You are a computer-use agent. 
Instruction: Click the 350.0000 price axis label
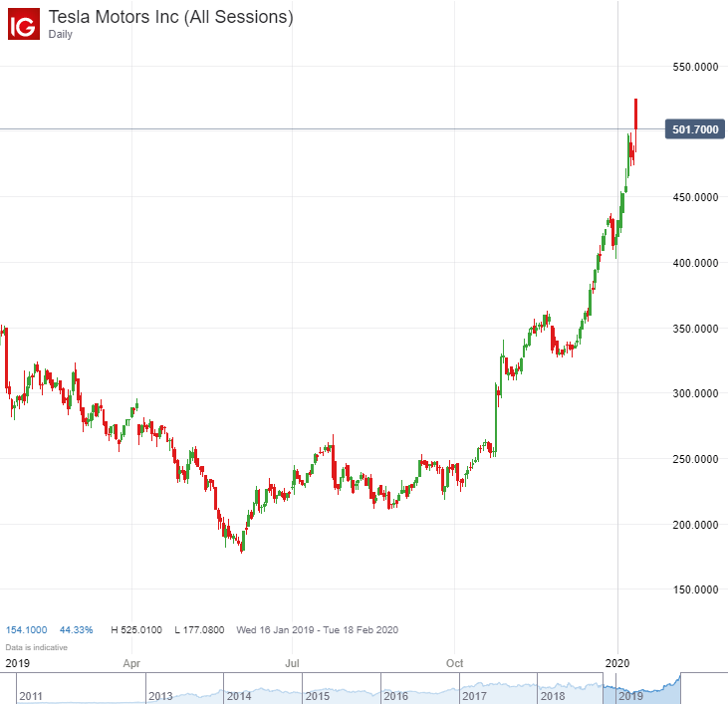(x=695, y=329)
